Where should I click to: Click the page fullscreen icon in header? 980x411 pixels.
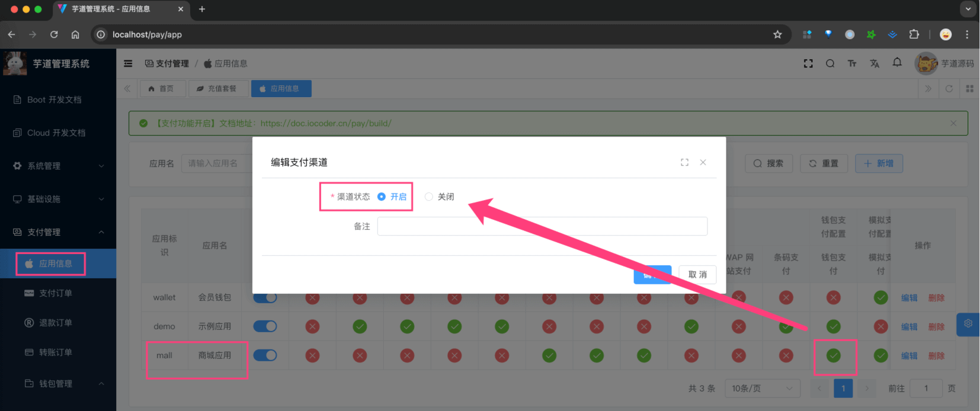(808, 63)
